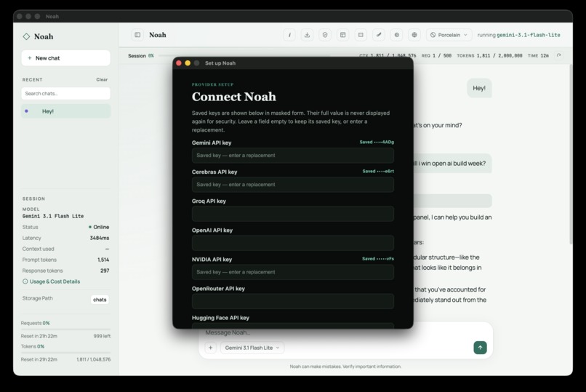Image resolution: width=586 pixels, height=392 pixels.
Task: Focus the Search chats field
Action: pyautogui.click(x=65, y=93)
